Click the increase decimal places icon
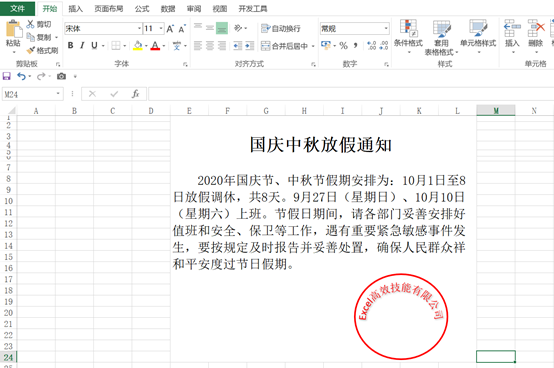The image size is (554, 368). [x=371, y=46]
